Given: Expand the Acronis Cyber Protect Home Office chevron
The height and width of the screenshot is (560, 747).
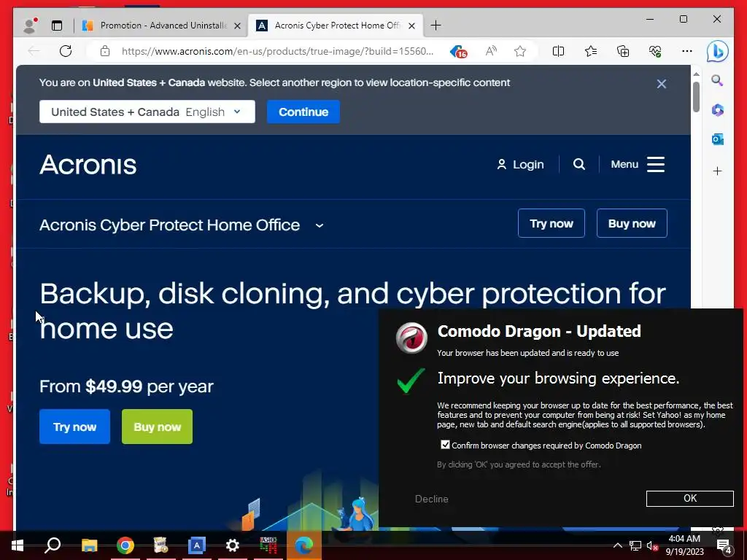Looking at the screenshot, I should [x=320, y=226].
